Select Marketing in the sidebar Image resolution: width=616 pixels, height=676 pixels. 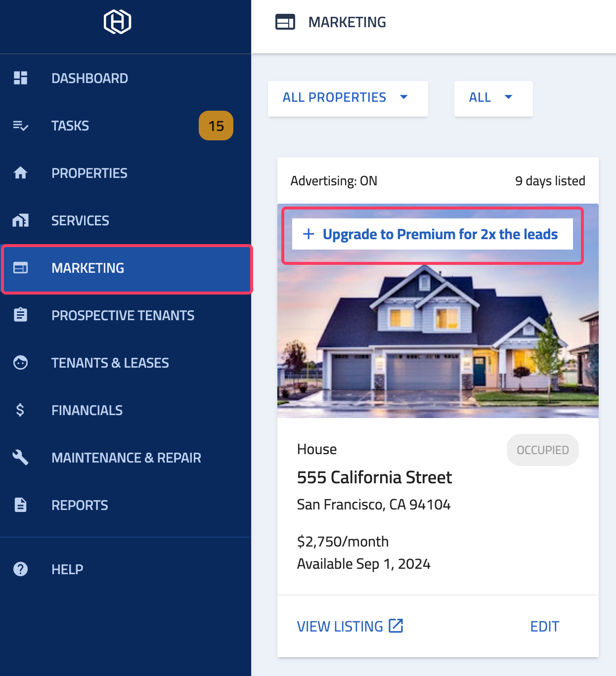click(x=127, y=269)
